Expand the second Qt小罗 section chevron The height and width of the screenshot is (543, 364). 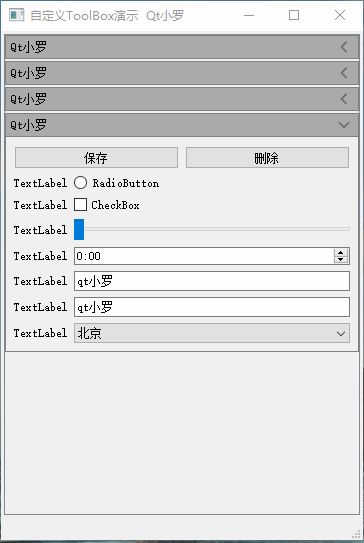pos(344,73)
